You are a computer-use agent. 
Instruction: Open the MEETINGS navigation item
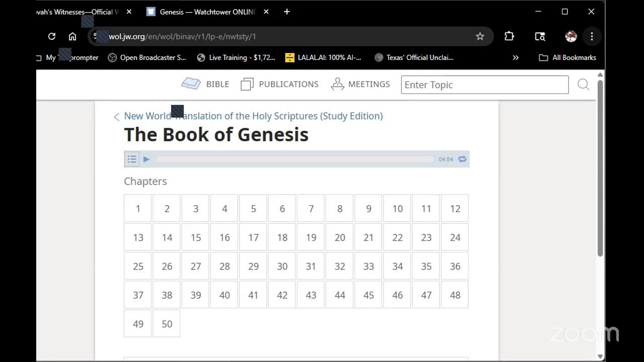pos(360,84)
